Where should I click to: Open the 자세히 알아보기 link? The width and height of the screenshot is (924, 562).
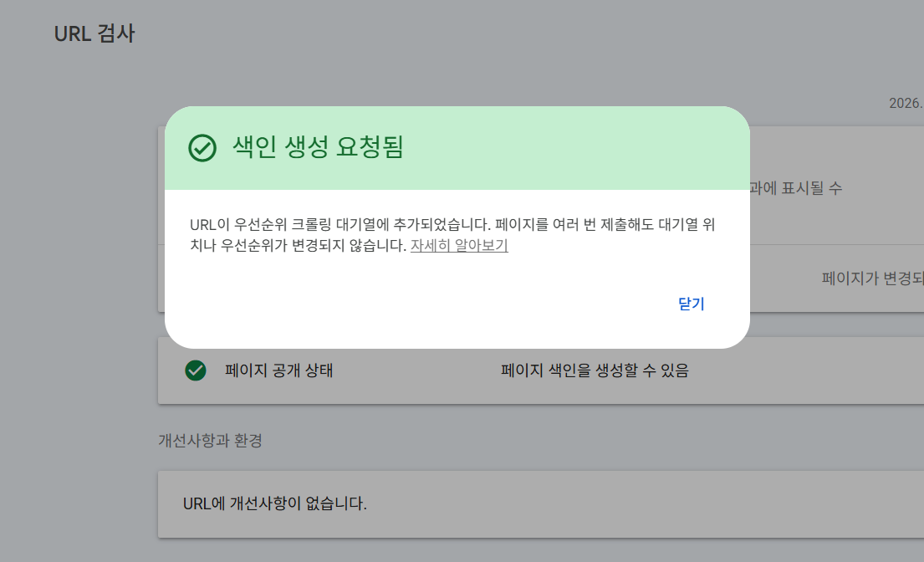click(459, 246)
